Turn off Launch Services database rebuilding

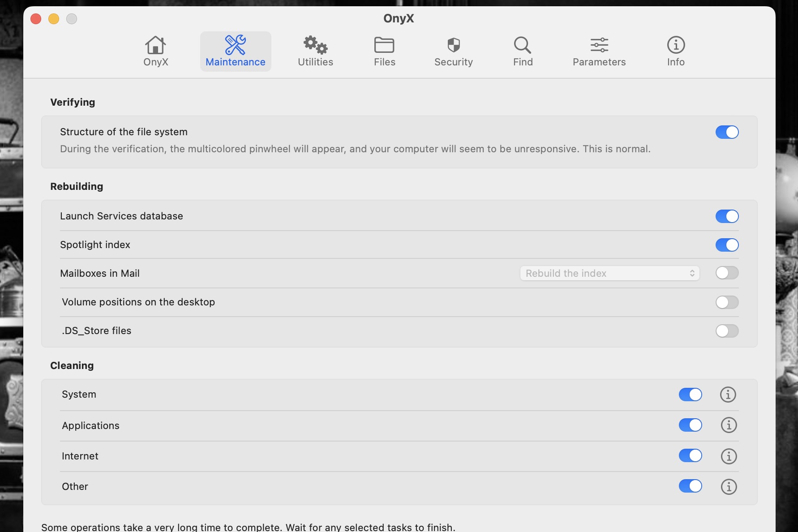click(727, 216)
